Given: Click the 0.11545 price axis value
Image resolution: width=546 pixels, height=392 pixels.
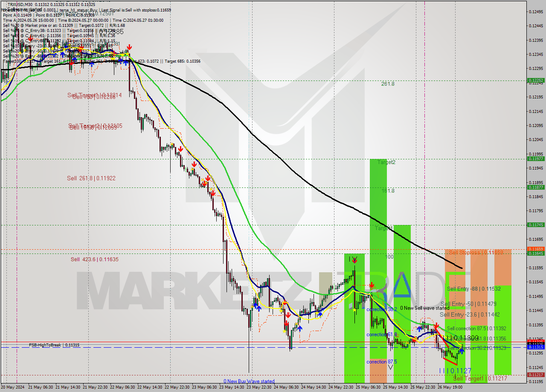Looking at the screenshot, I should [536, 282].
